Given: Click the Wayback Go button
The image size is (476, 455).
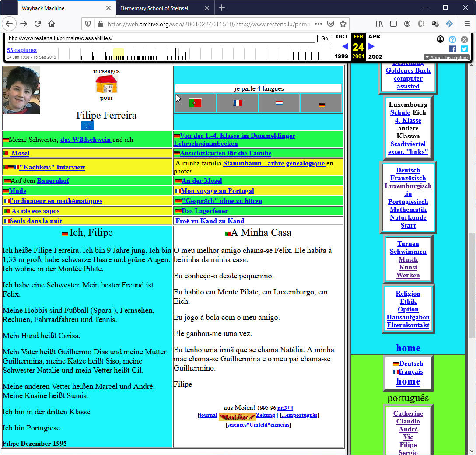Looking at the screenshot, I should point(325,38).
